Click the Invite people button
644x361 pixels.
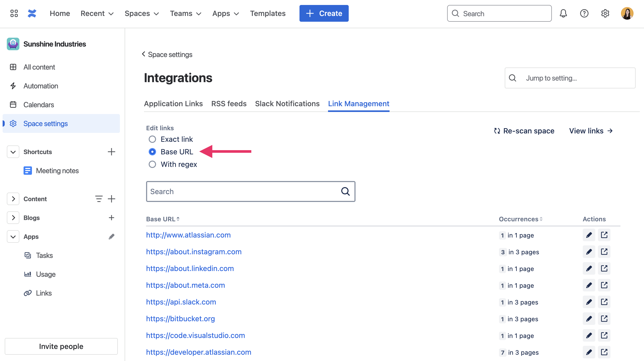(x=61, y=346)
